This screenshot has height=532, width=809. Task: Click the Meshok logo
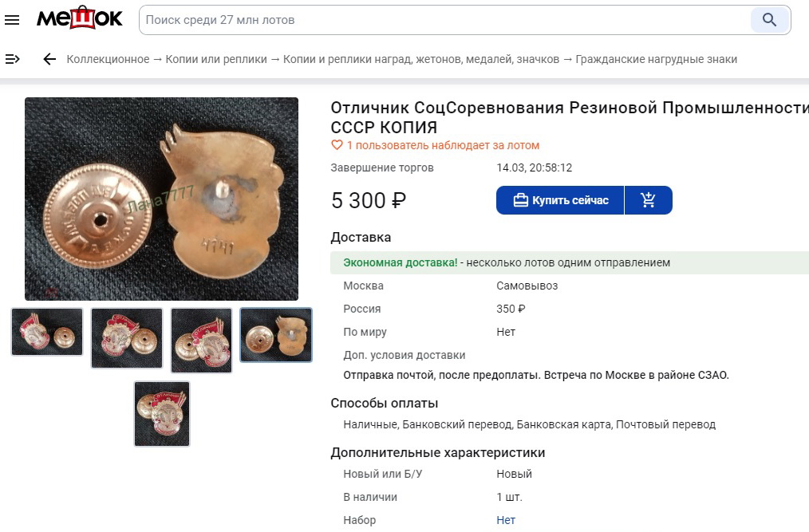80,18
